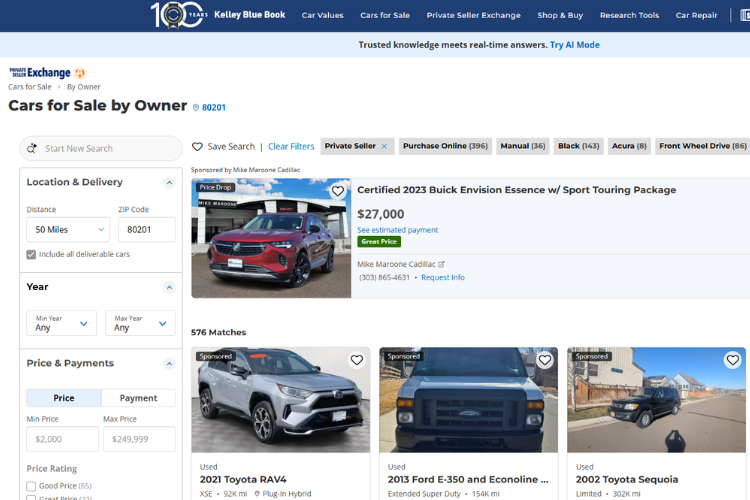The image size is (750, 500).
Task: Click the Kelley Blue Book 100 years logo
Action: click(218, 15)
